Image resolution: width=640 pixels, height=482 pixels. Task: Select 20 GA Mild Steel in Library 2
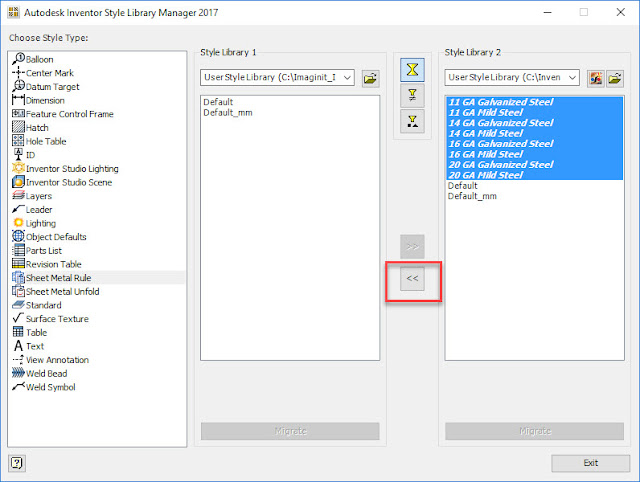click(x=534, y=175)
